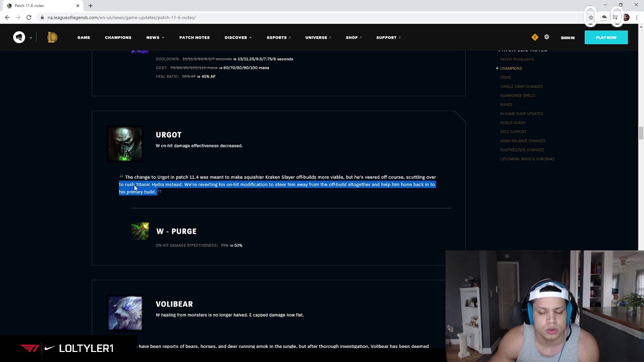Click scrollbar up arrow

(x=640, y=27)
